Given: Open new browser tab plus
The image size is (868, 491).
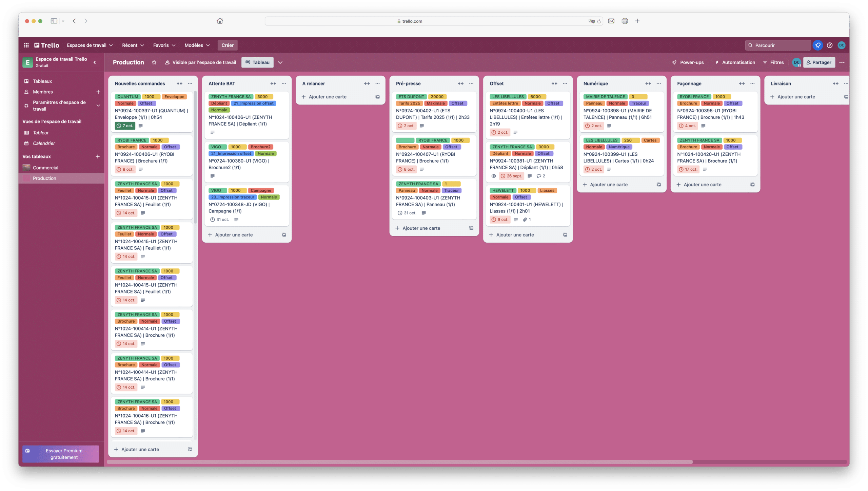Looking at the screenshot, I should tap(637, 21).
